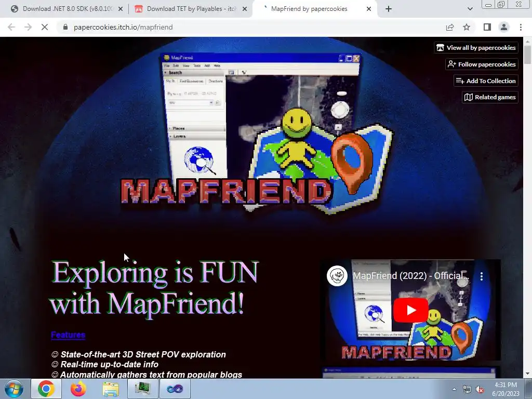
Task: Click the scrollbar down arrow
Action: tap(528, 374)
